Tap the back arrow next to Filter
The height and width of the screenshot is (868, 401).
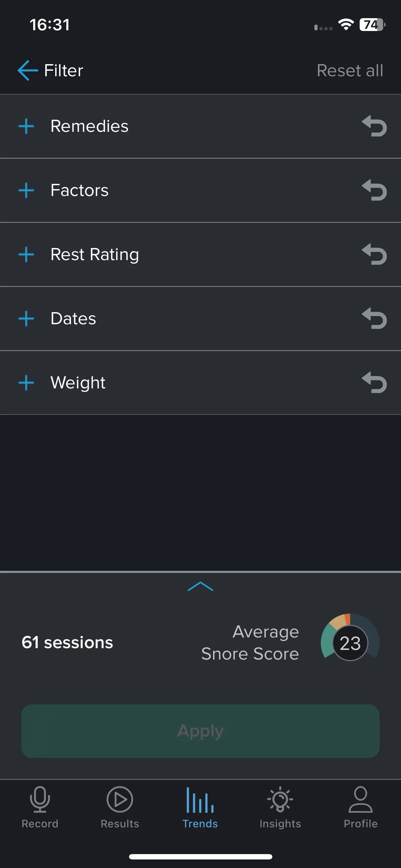pos(28,70)
